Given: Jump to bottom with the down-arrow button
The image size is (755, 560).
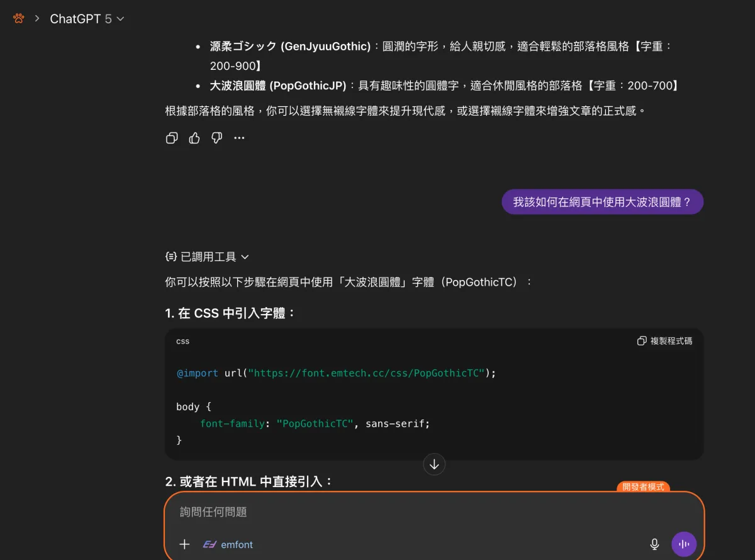Looking at the screenshot, I should pos(434,464).
